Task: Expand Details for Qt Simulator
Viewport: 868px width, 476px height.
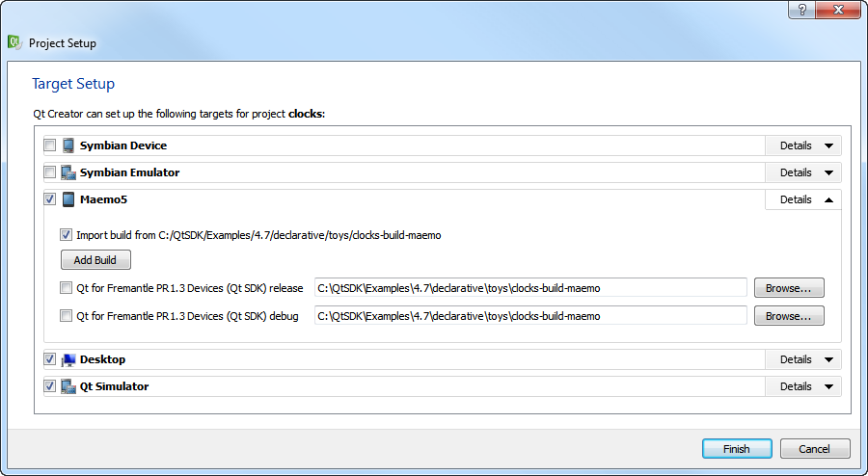Action: click(802, 386)
